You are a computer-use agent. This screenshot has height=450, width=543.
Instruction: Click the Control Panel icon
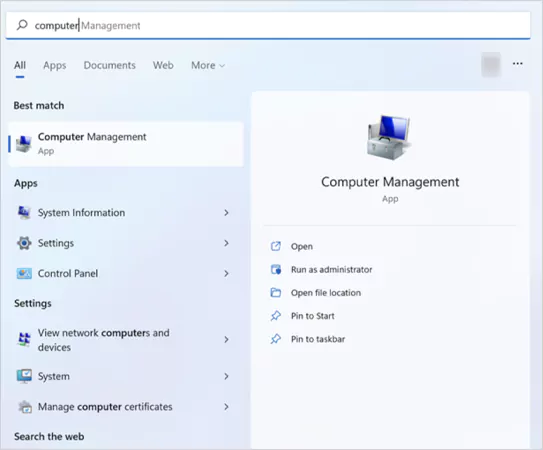(x=24, y=273)
